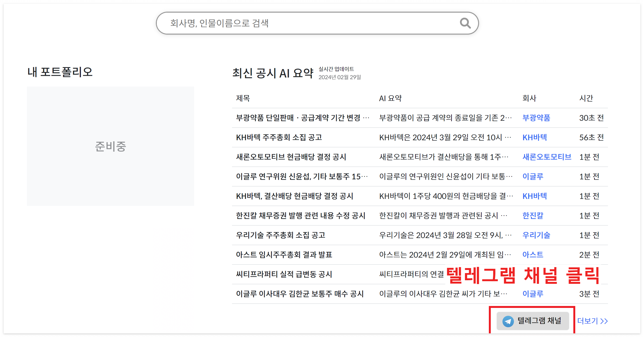Screen dimensions: 644x337
Task: Open the 아스트 company link
Action: click(533, 254)
